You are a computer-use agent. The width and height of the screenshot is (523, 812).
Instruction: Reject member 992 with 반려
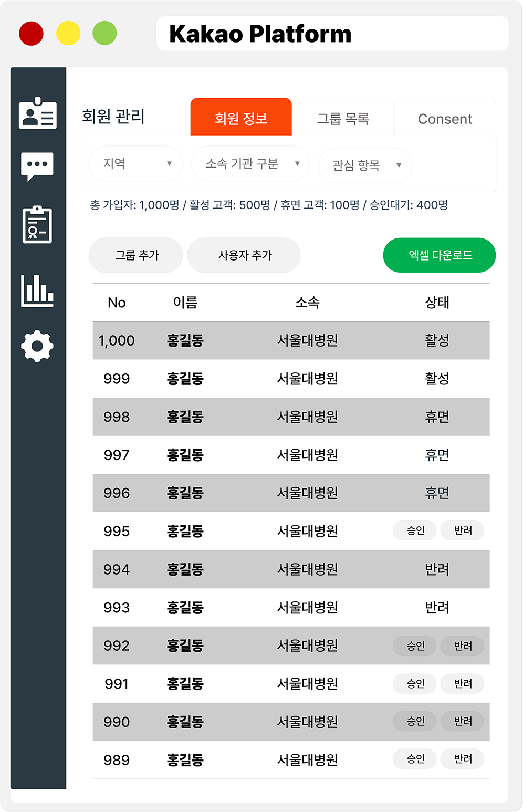(462, 646)
